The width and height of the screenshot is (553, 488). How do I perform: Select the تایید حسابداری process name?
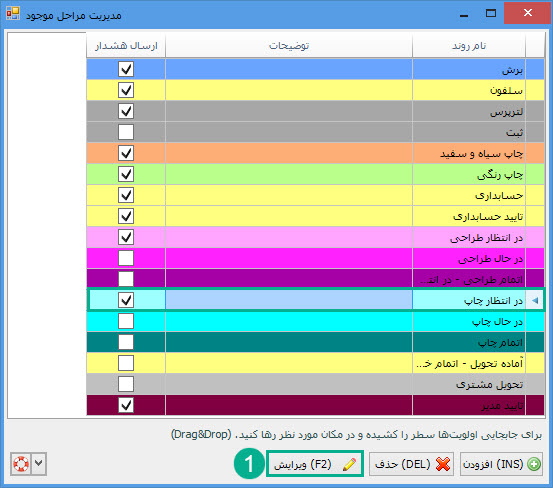pos(469,216)
